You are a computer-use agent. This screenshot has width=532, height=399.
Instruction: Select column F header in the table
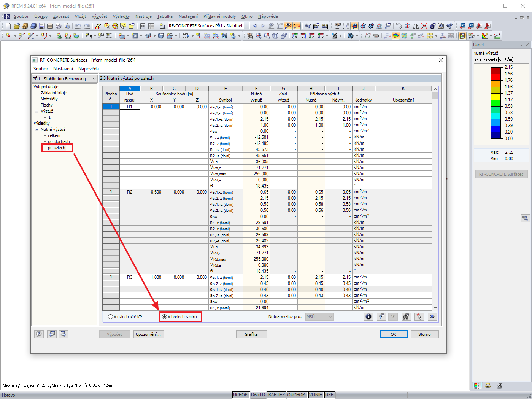pos(256,89)
